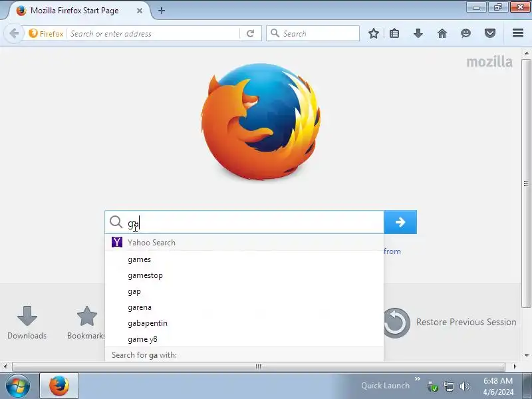Click the reload page icon
Image resolution: width=532 pixels, height=399 pixels.
click(x=251, y=34)
